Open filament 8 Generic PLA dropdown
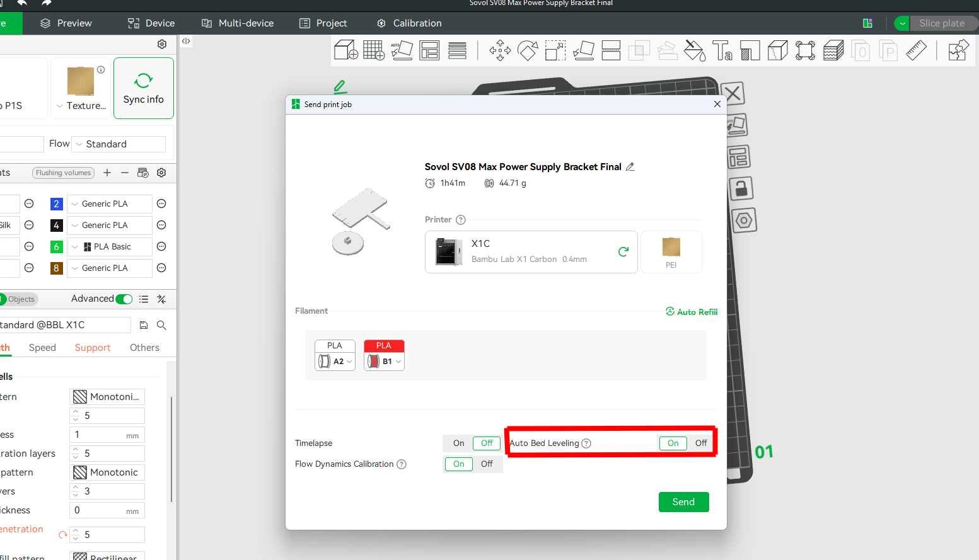 coord(110,268)
